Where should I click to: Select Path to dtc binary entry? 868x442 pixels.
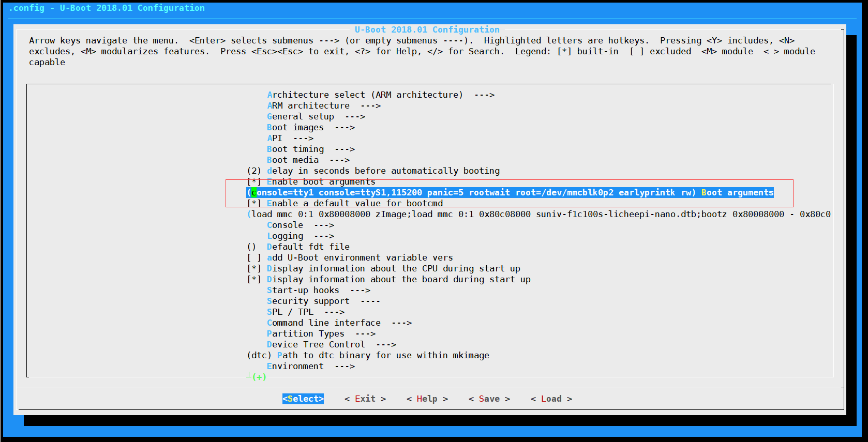(x=368, y=355)
